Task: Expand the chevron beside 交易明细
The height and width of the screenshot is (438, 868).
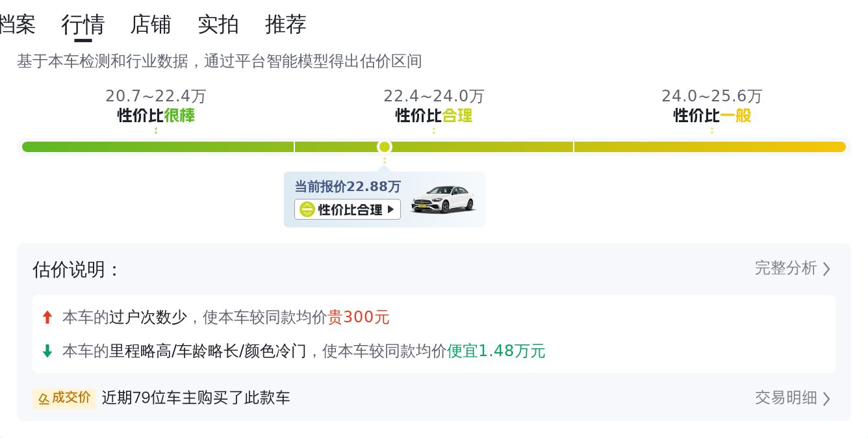Action: (x=826, y=398)
